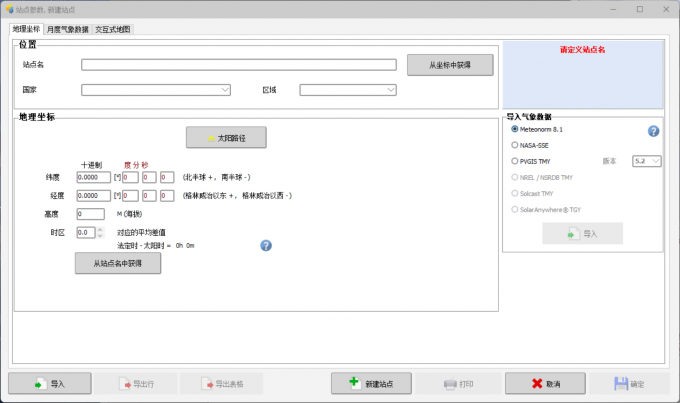Click the 导入 button at bottom left
Image resolution: width=680 pixels, height=403 pixels.
(x=50, y=383)
